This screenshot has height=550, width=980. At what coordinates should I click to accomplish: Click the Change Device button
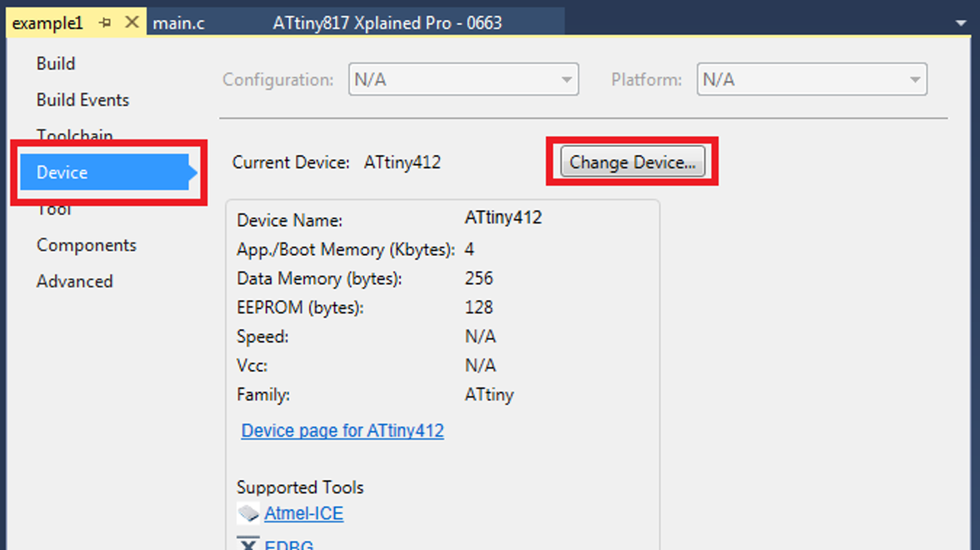pyautogui.click(x=632, y=162)
